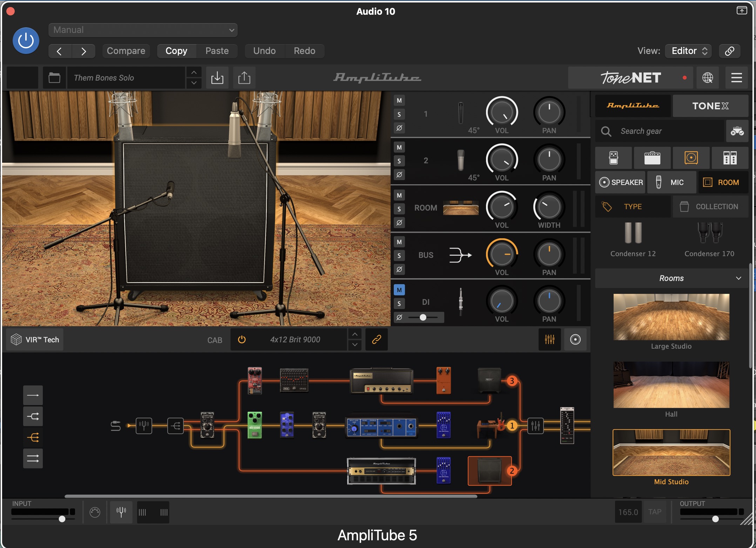Click the preset folder browser icon
This screenshot has width=756, height=548.
click(54, 78)
